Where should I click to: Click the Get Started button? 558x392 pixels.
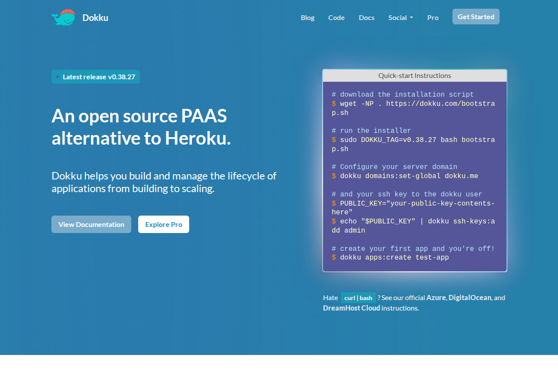[x=476, y=17]
